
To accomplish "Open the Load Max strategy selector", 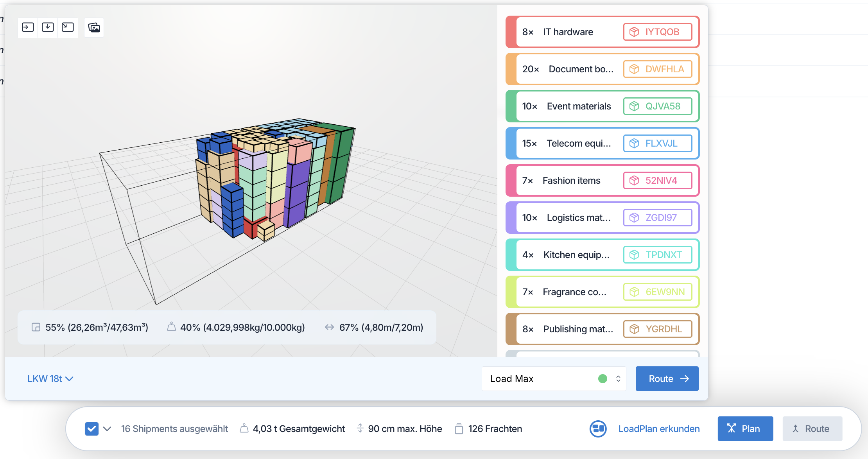I will pos(554,378).
